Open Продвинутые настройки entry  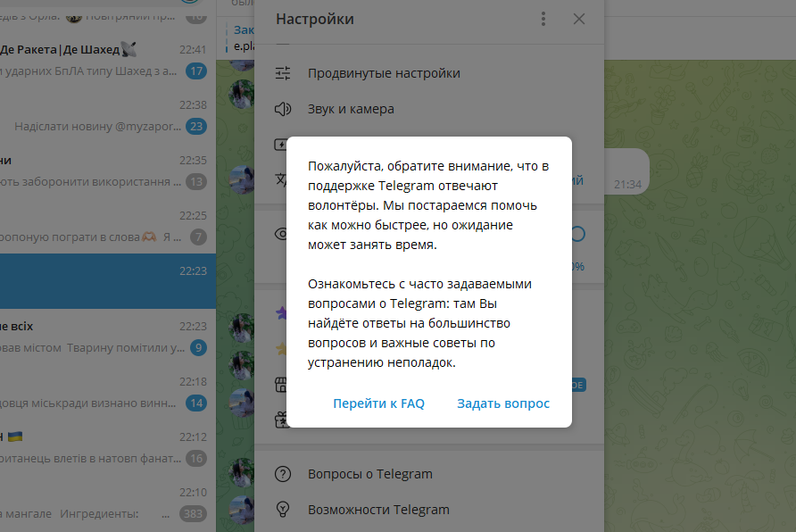click(429, 73)
